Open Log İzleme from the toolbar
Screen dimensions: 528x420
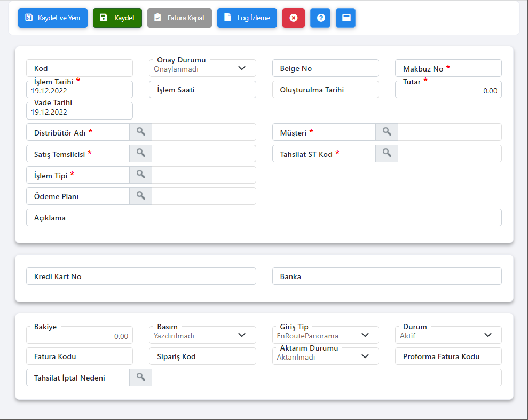(x=247, y=18)
